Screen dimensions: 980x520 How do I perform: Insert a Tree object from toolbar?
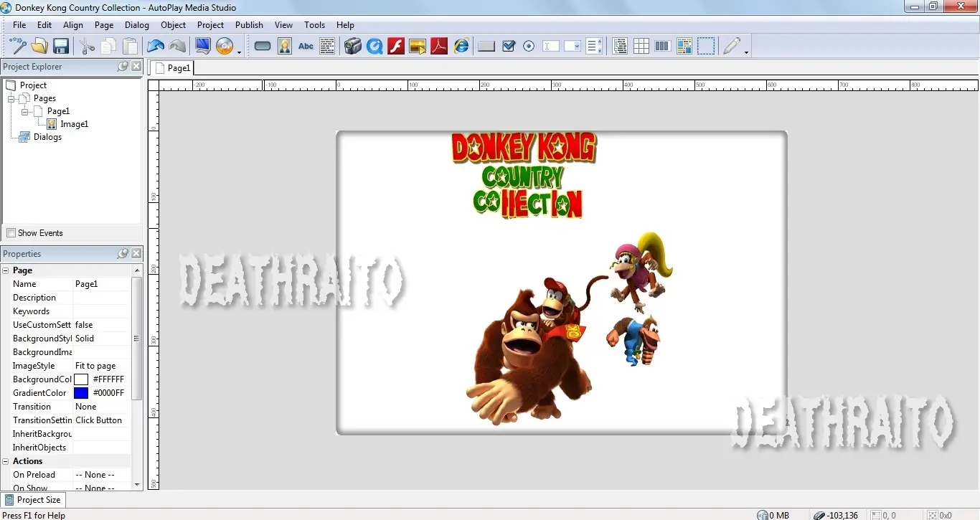point(620,47)
